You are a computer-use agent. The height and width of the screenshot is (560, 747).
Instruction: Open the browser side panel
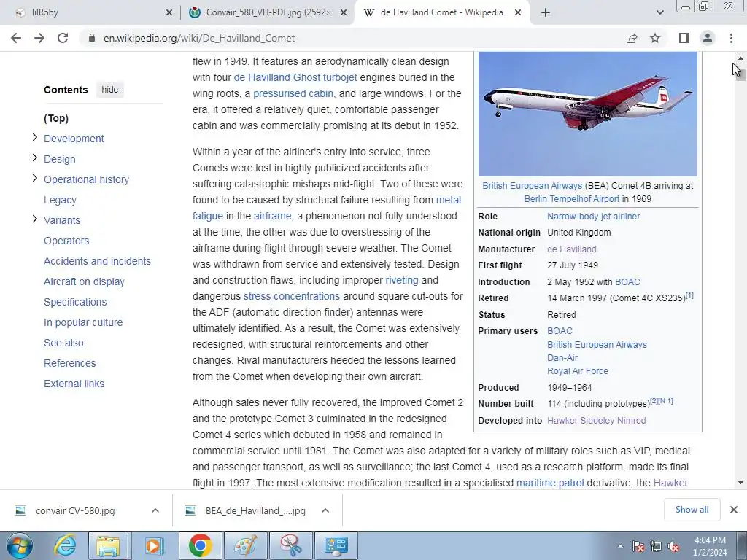point(684,38)
